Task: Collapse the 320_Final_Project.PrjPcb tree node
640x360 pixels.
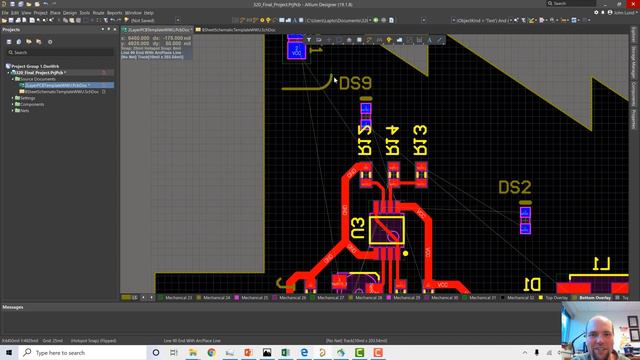Action: click(x=9, y=73)
